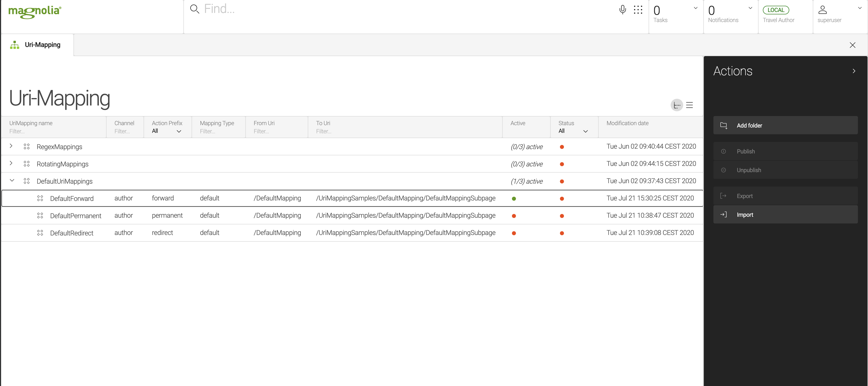The image size is (868, 386).
Task: Expand the RotatingMappings folder row
Action: (11, 164)
